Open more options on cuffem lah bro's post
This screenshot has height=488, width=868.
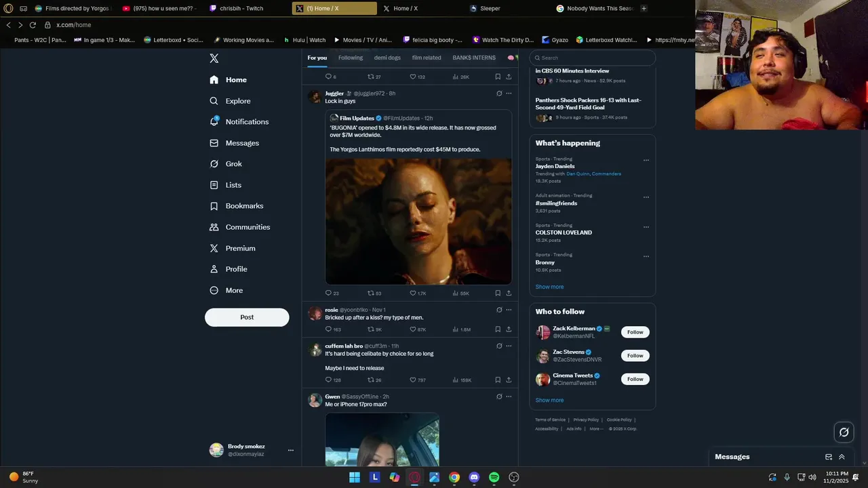pos(509,346)
